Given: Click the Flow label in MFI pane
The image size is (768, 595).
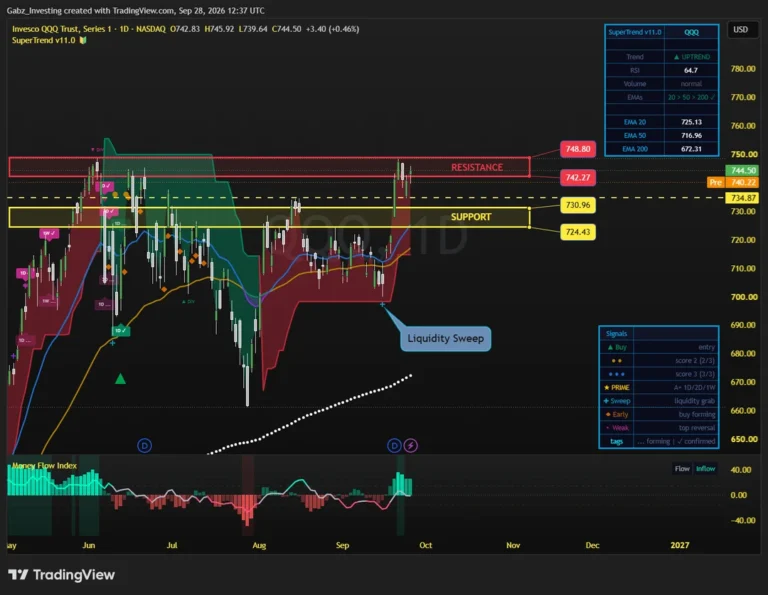Looking at the screenshot, I should click(x=682, y=469).
